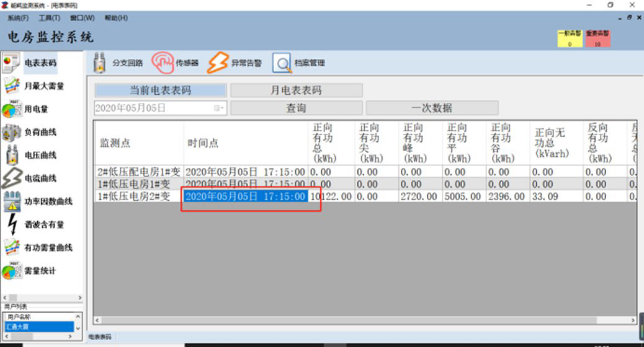Open the 电流曲线 lightning icon
Screen dimensions: 644x347
pos(12,178)
